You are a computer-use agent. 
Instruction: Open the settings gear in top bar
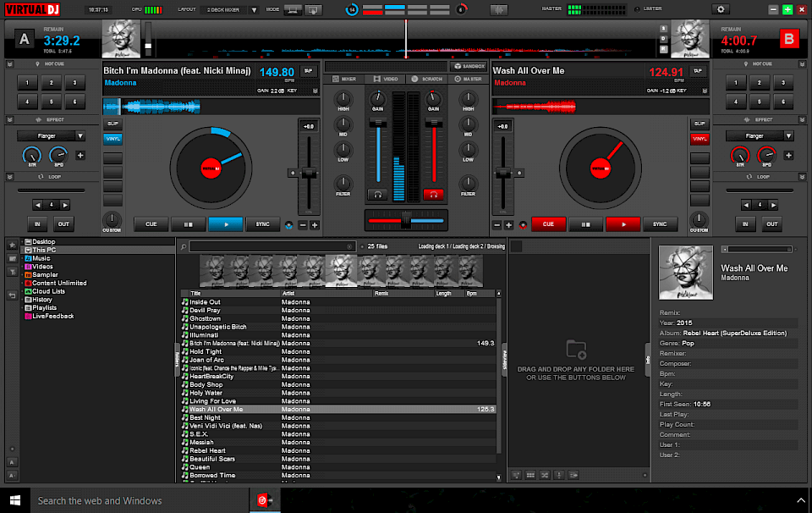pyautogui.click(x=721, y=9)
